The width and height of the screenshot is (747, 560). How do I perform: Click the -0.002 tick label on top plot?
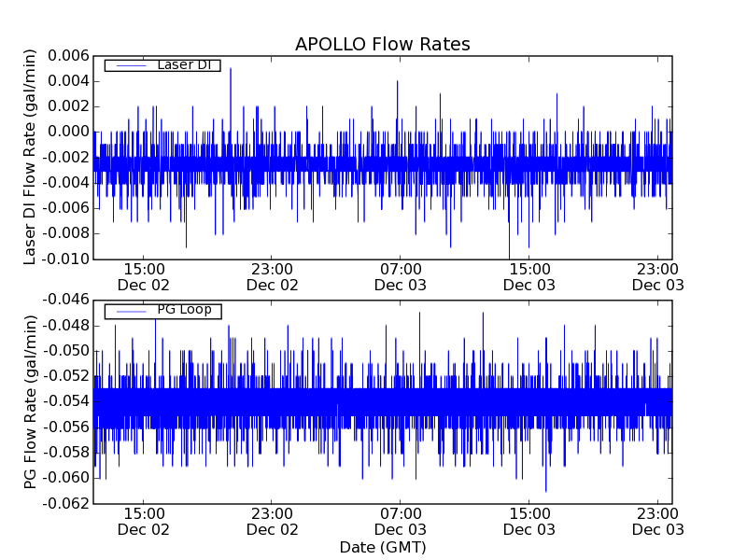click(x=65, y=158)
